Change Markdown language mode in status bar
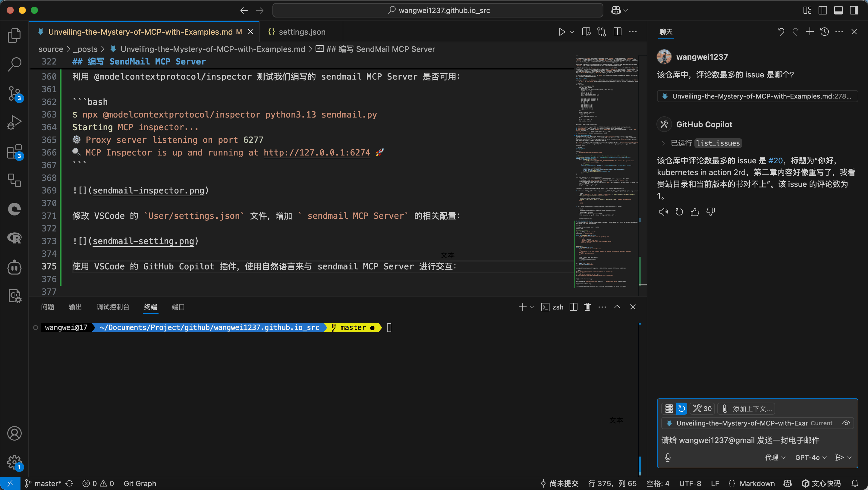Screen dimensions: 868x490 [757, 484]
